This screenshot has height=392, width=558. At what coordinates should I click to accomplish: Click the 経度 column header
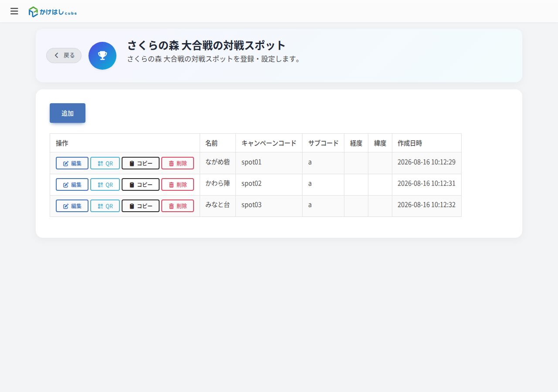click(356, 143)
